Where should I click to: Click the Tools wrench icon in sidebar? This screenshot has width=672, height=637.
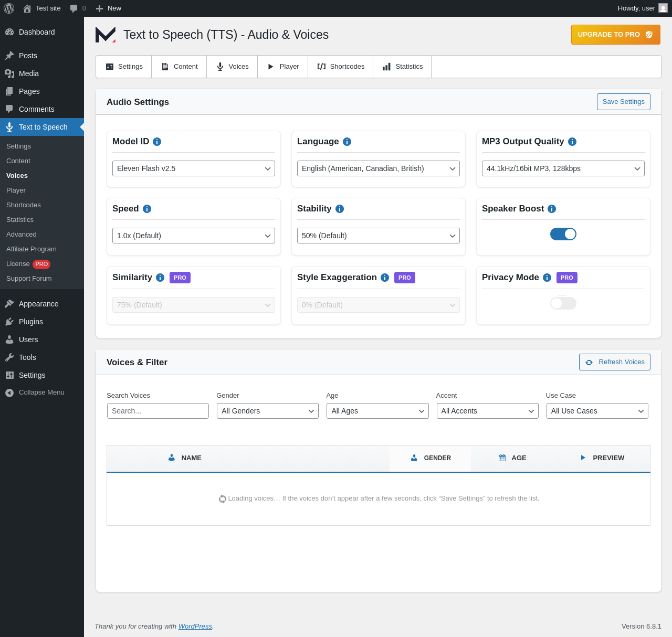tap(9, 357)
